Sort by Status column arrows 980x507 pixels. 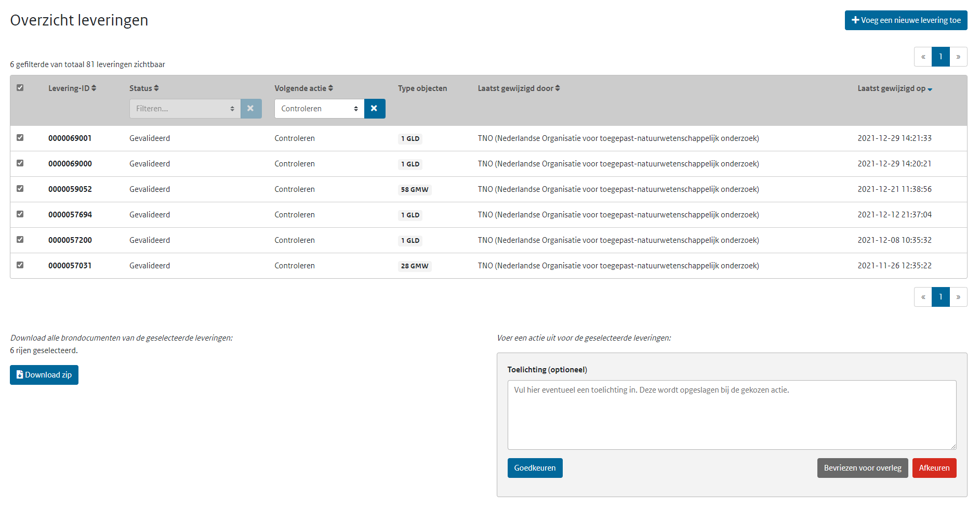click(156, 88)
